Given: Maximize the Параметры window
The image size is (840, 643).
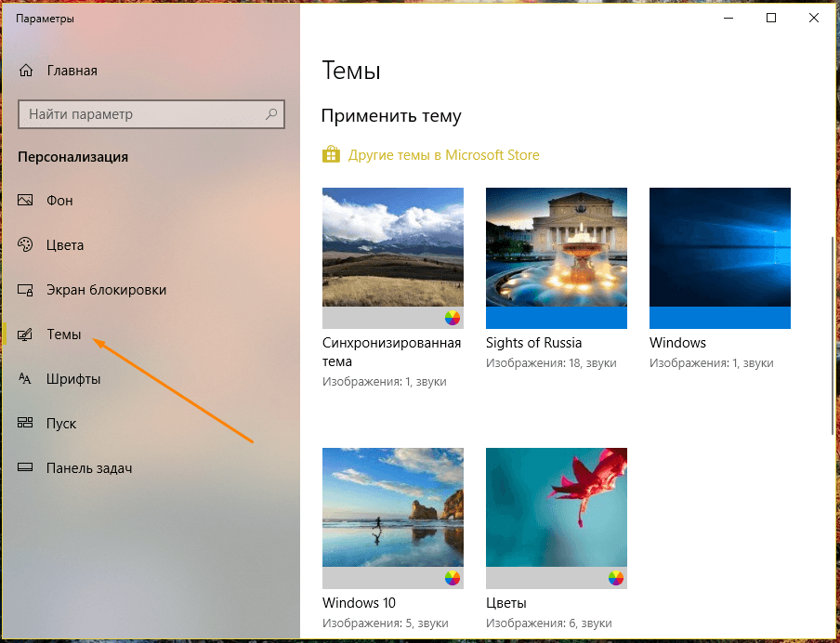Looking at the screenshot, I should (771, 19).
